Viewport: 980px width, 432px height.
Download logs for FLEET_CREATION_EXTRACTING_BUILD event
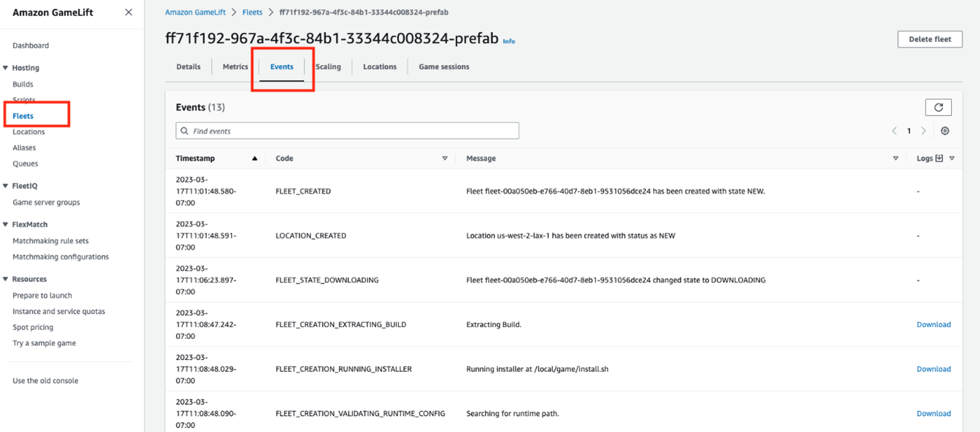point(933,325)
